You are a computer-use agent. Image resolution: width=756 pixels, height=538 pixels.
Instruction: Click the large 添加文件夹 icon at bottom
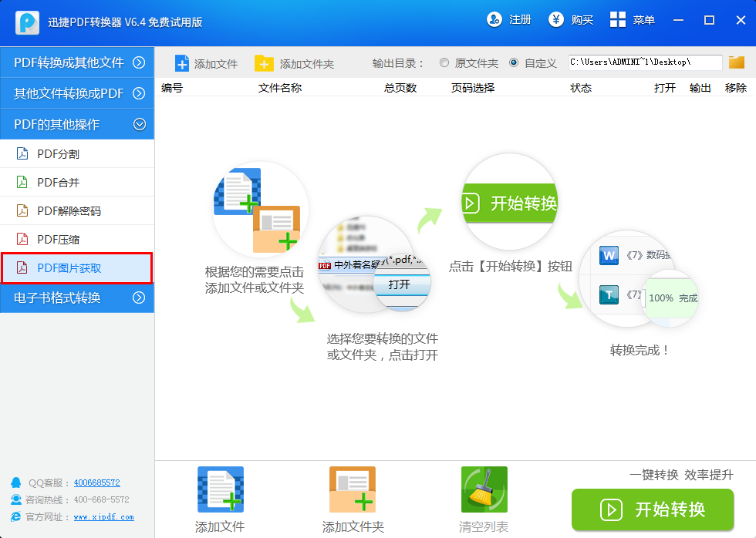point(353,489)
